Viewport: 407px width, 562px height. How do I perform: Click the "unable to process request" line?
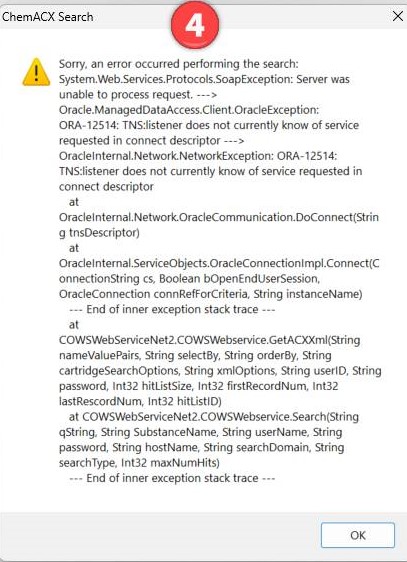pyautogui.click(x=138, y=95)
